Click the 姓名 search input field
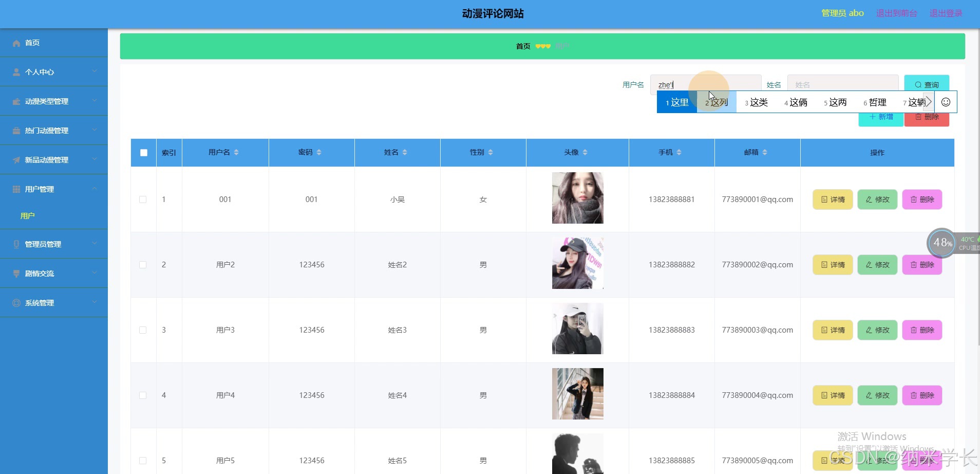This screenshot has height=474, width=980. click(x=842, y=84)
